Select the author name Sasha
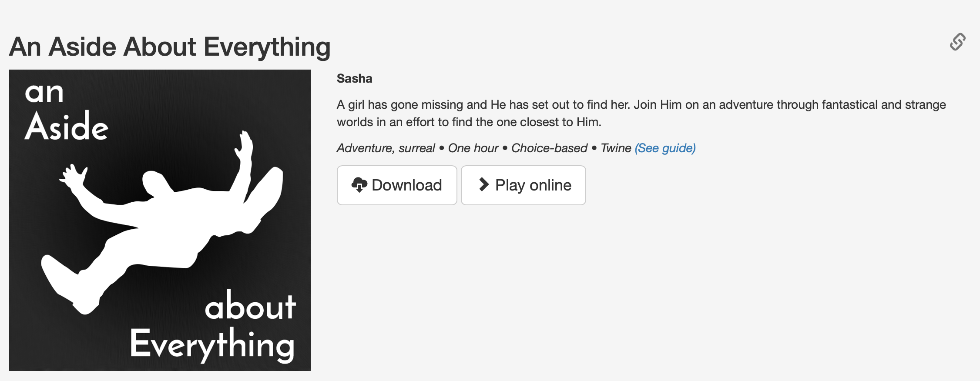980x381 pixels. pyautogui.click(x=354, y=79)
